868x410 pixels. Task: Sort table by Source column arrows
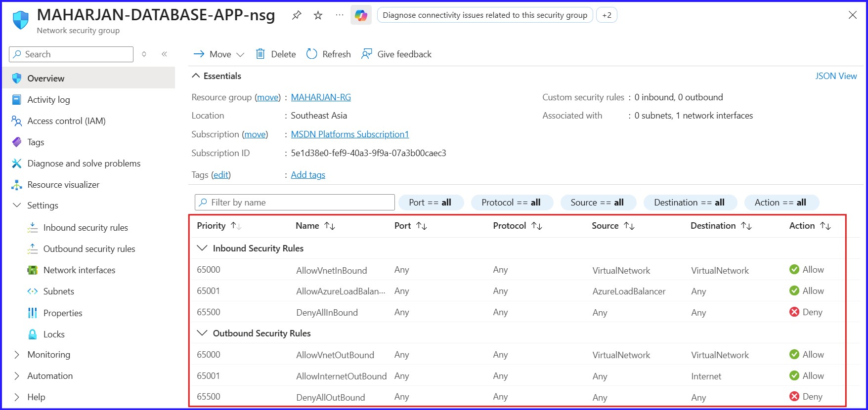click(629, 226)
